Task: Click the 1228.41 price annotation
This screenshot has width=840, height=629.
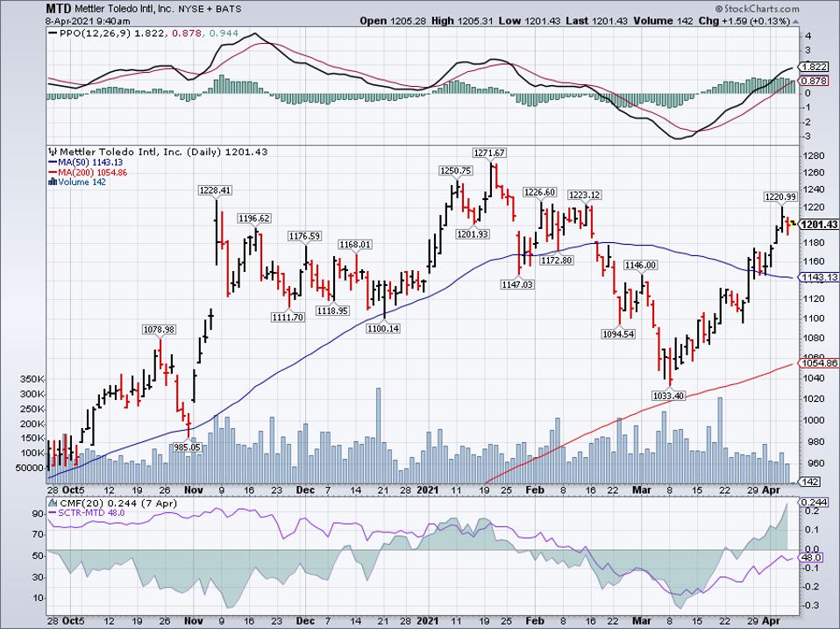Action: (x=215, y=190)
